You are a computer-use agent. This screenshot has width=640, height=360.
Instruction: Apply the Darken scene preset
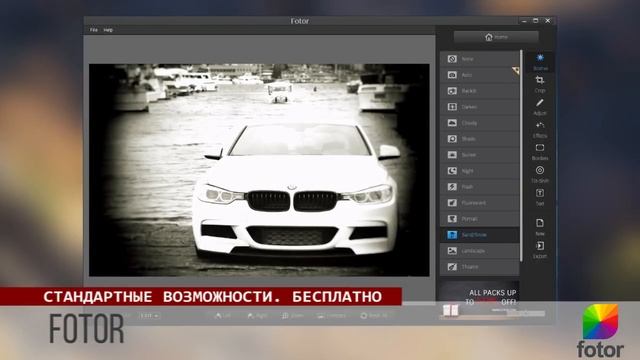pos(480,107)
